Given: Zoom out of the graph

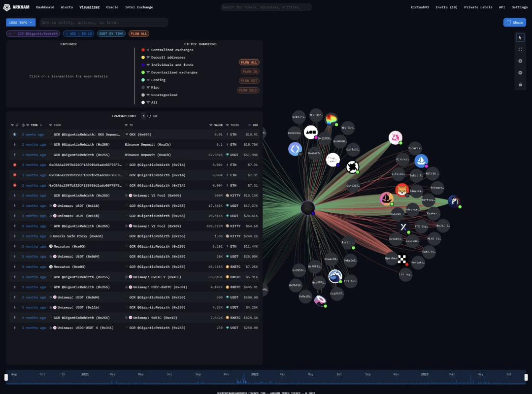Looking at the screenshot, I should [520, 73].
